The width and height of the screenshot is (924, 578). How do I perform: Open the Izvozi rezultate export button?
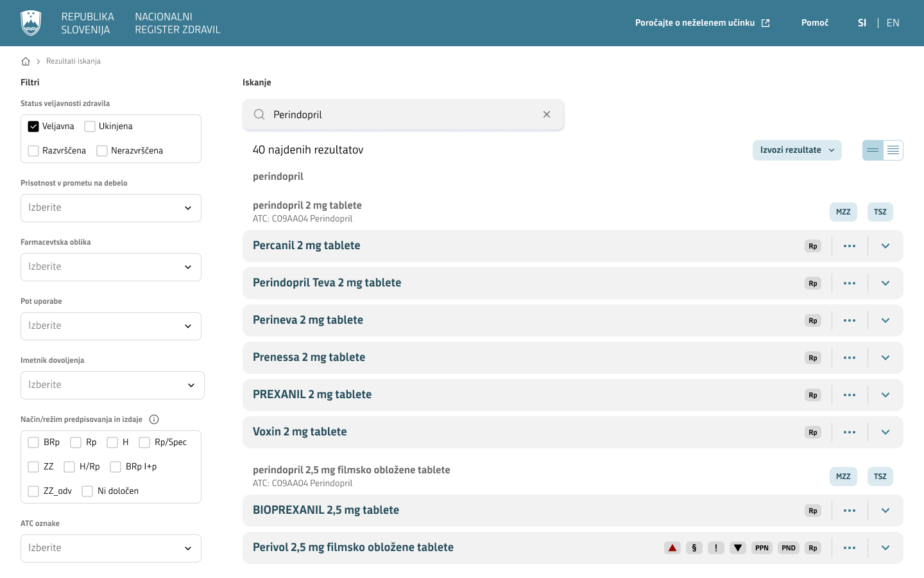797,150
